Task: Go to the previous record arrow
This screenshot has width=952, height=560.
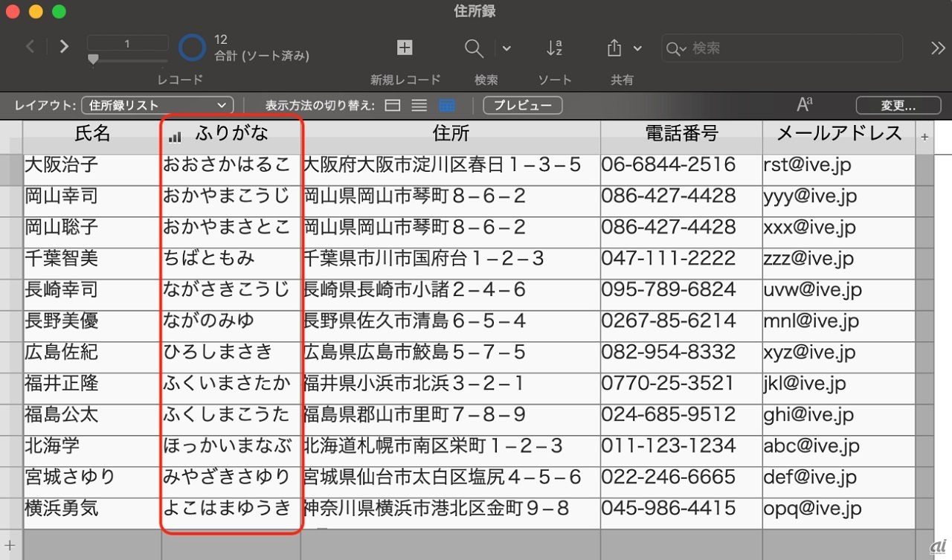Action: 30,47
